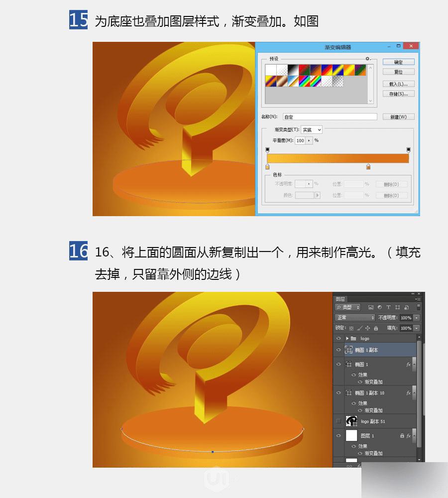The width and height of the screenshot is (448, 498).
Task: Show the hidden logo 副本 51 layer
Action: pyautogui.click(x=338, y=421)
